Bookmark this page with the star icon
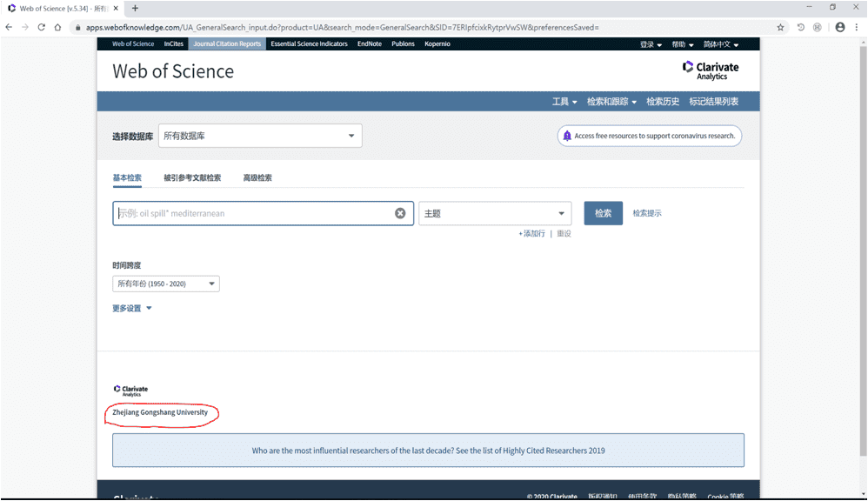 [x=780, y=27]
